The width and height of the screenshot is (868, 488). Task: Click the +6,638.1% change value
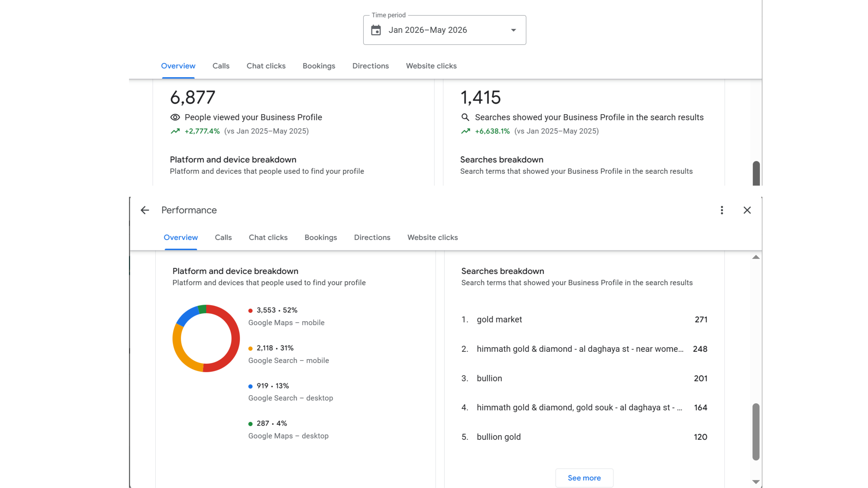coord(492,131)
